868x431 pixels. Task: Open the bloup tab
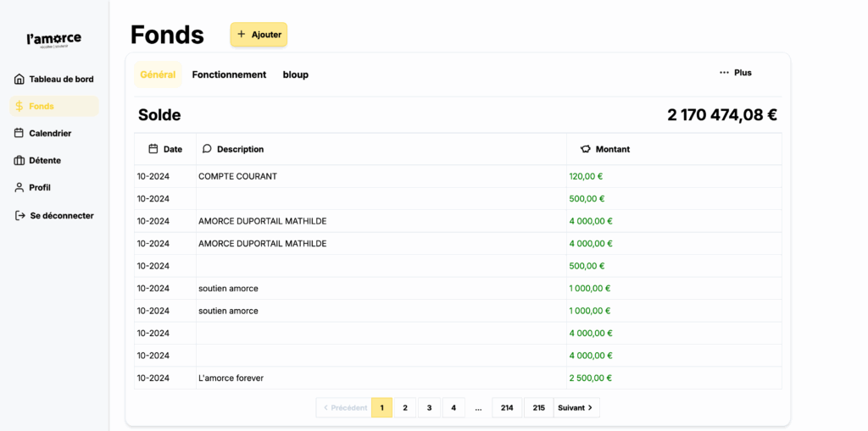295,75
